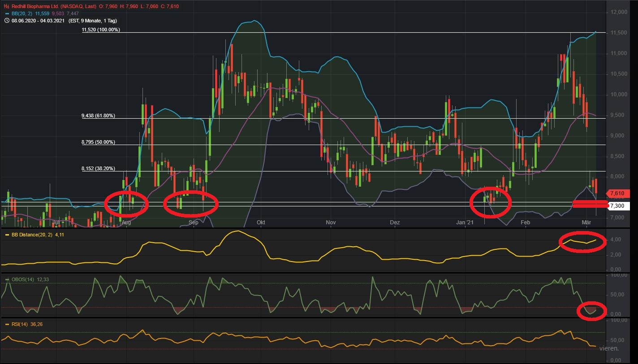
Task: Click the white 7,300 price level tag
Action: click(x=617, y=205)
